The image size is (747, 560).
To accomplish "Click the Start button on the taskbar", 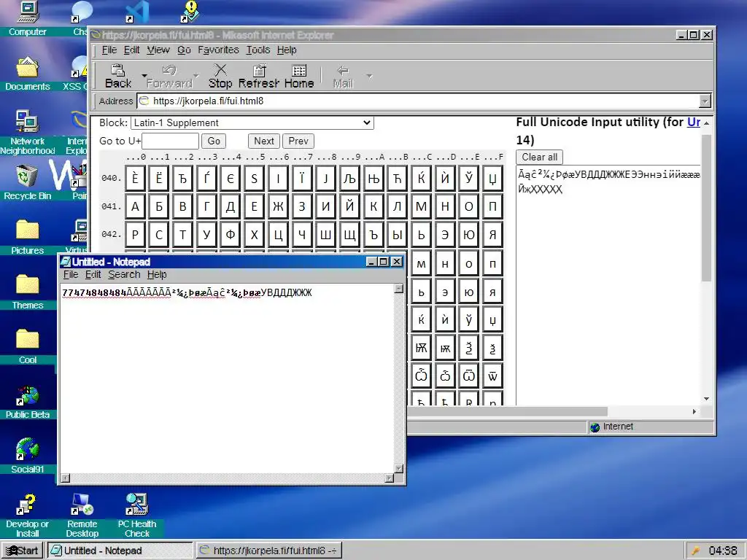I will (x=23, y=551).
